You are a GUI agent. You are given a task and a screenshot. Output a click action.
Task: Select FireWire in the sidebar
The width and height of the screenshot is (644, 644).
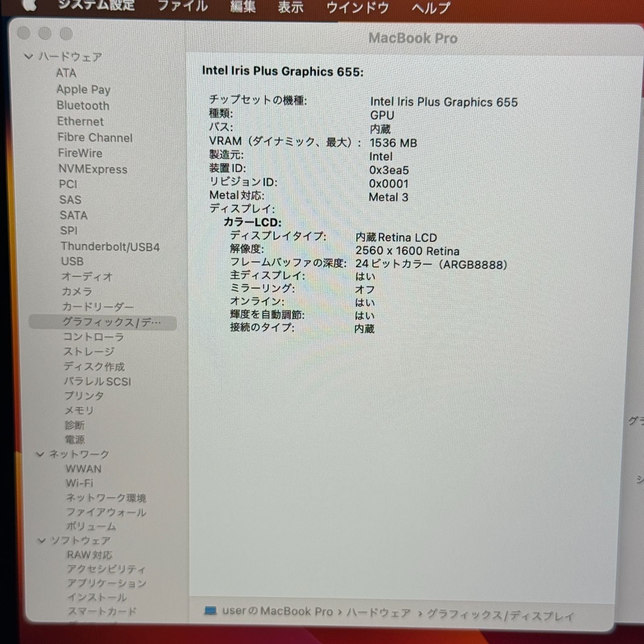coord(80,153)
